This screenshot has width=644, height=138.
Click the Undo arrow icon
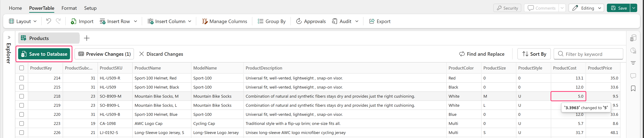(x=48, y=21)
